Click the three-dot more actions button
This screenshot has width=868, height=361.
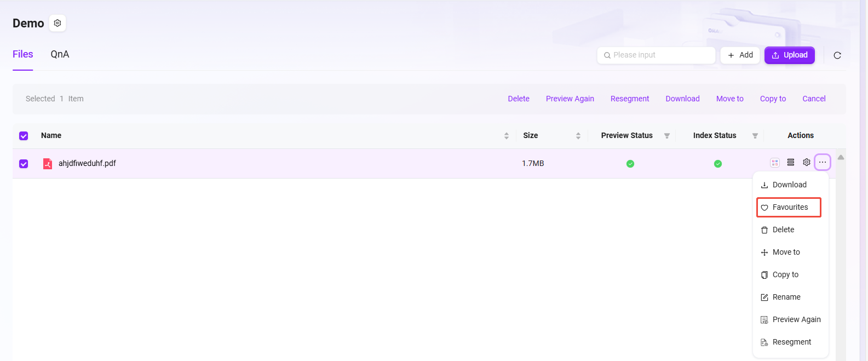(822, 163)
